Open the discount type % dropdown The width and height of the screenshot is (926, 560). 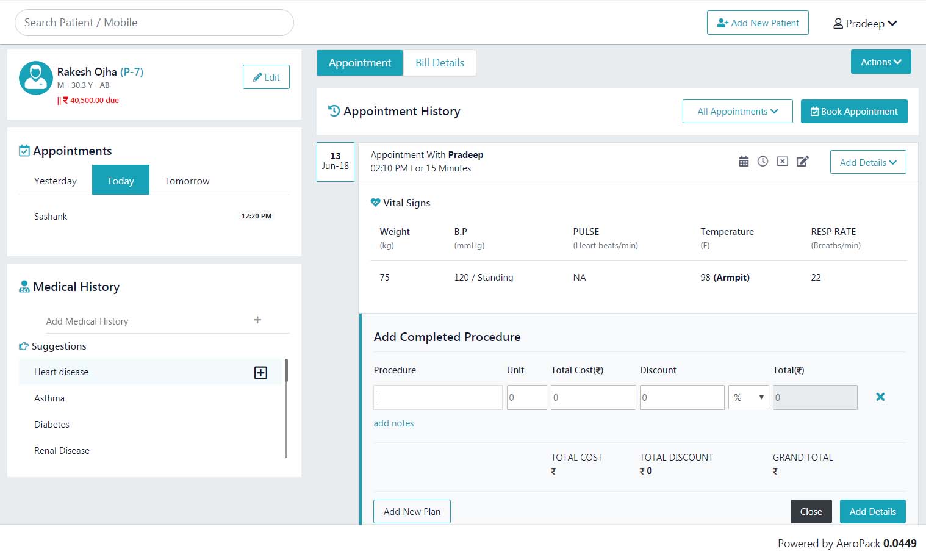click(x=748, y=397)
